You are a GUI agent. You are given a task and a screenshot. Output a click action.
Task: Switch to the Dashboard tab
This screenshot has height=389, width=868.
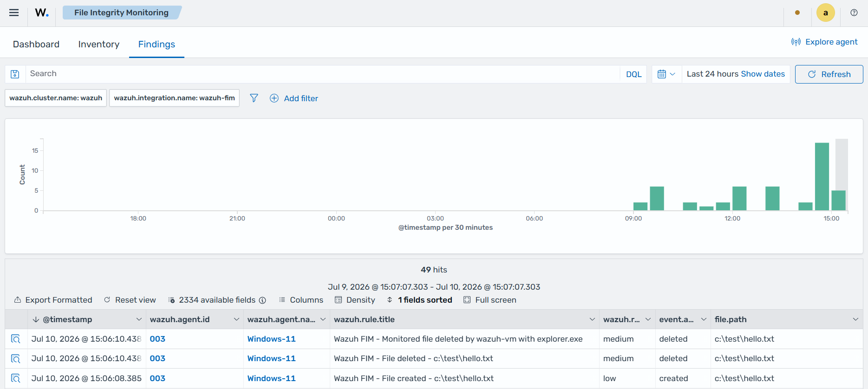coord(36,44)
